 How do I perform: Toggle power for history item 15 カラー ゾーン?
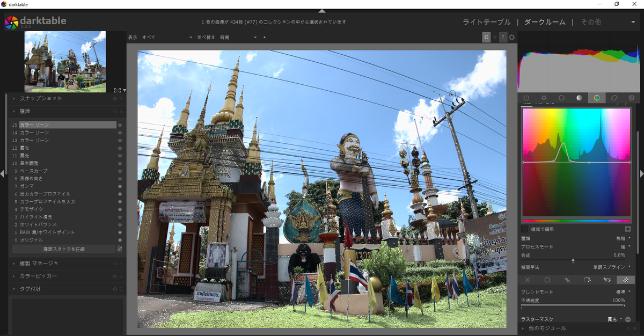tap(120, 125)
